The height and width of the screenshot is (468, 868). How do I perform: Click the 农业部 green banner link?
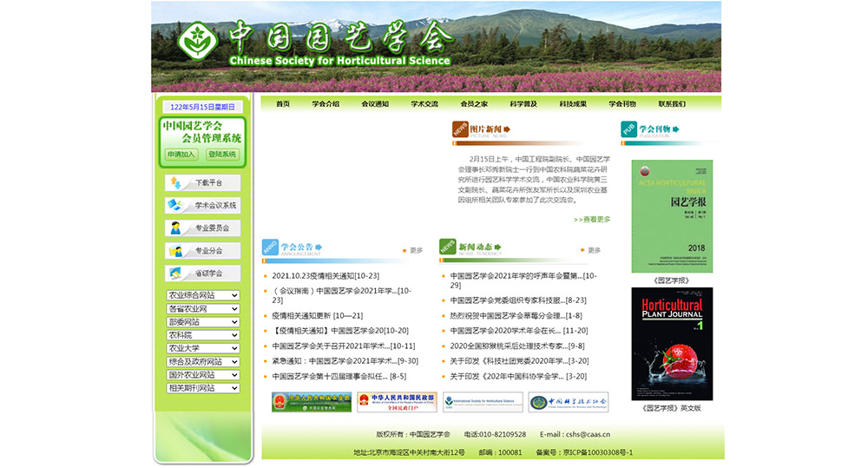point(312,402)
